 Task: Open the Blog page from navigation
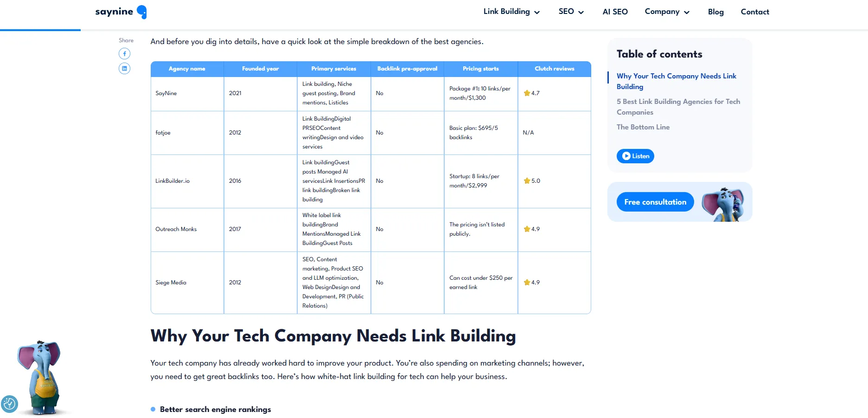coord(715,12)
